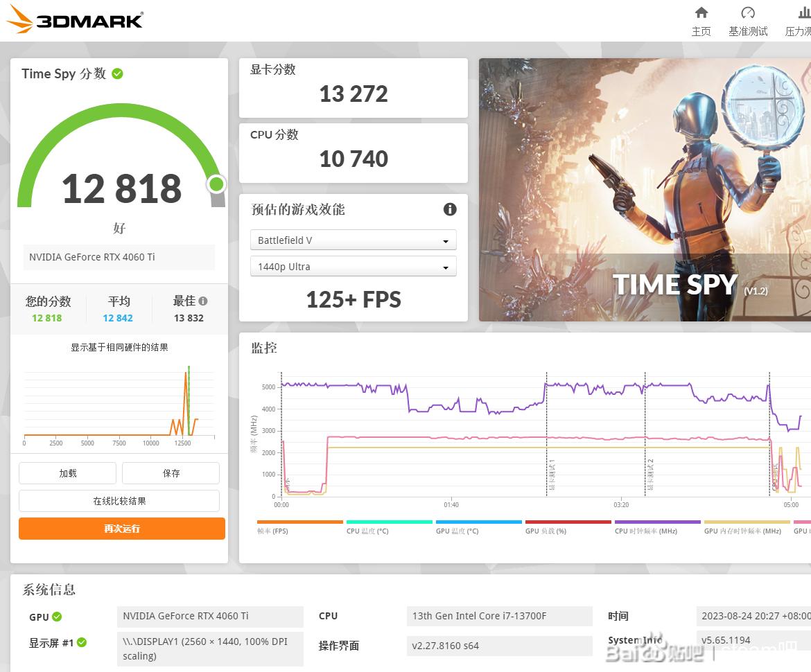Click the 保存 button

click(171, 473)
